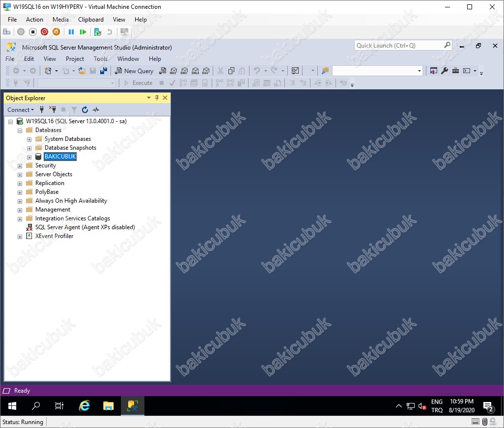Click the Analysis Services DAX Query icon
The width and height of the screenshot is (504, 428).
coord(206,71)
